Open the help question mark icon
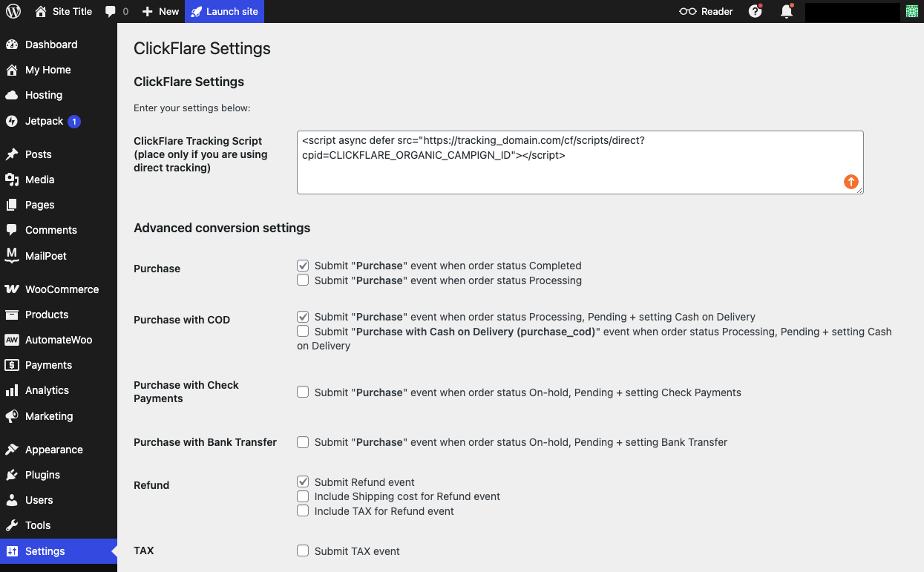 click(756, 11)
